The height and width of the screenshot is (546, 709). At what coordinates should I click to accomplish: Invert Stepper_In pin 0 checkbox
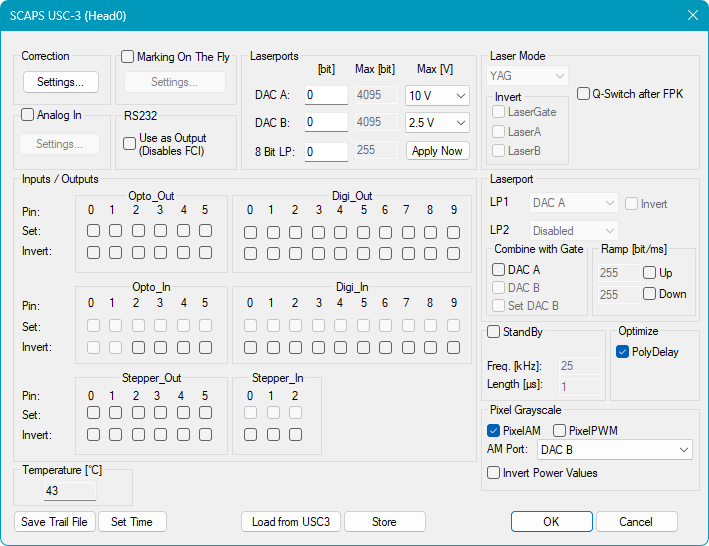coord(251,434)
